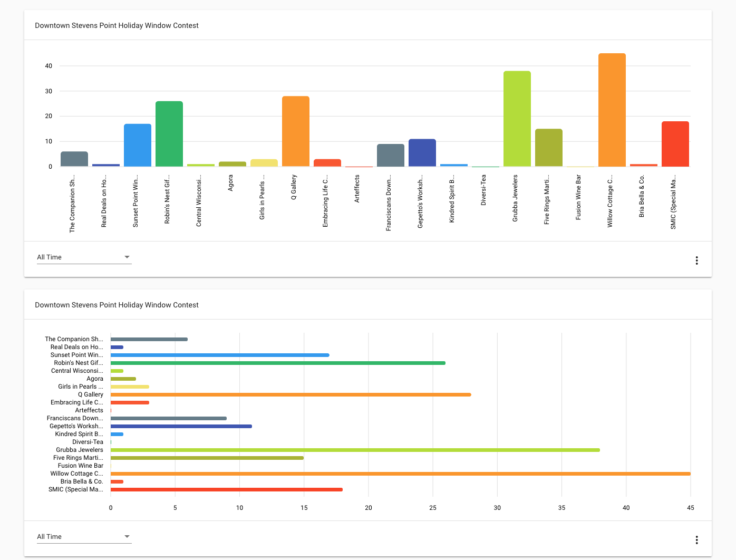
Task: Click the Grubba Jewelers column in the top chart
Action: [x=517, y=119]
